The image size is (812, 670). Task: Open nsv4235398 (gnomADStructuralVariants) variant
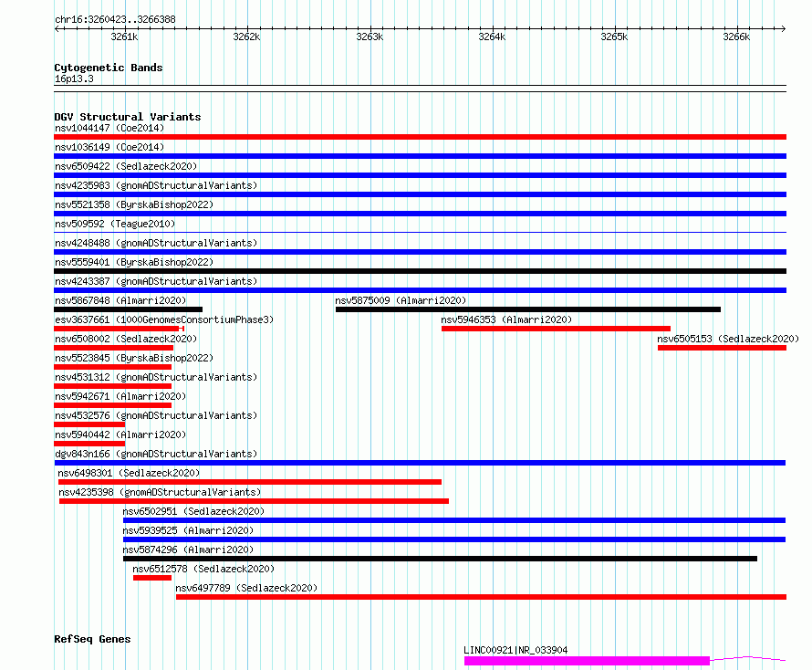160,492
